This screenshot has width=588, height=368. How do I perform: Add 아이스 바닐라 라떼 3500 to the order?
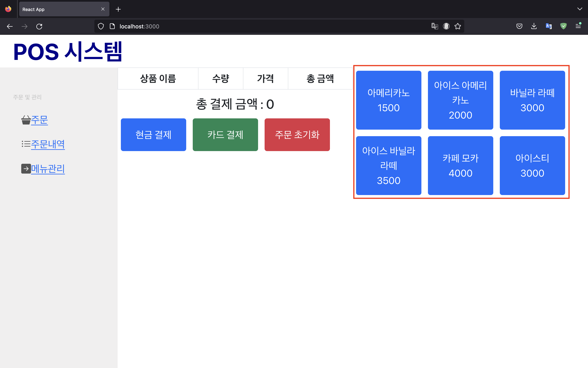pyautogui.click(x=389, y=166)
